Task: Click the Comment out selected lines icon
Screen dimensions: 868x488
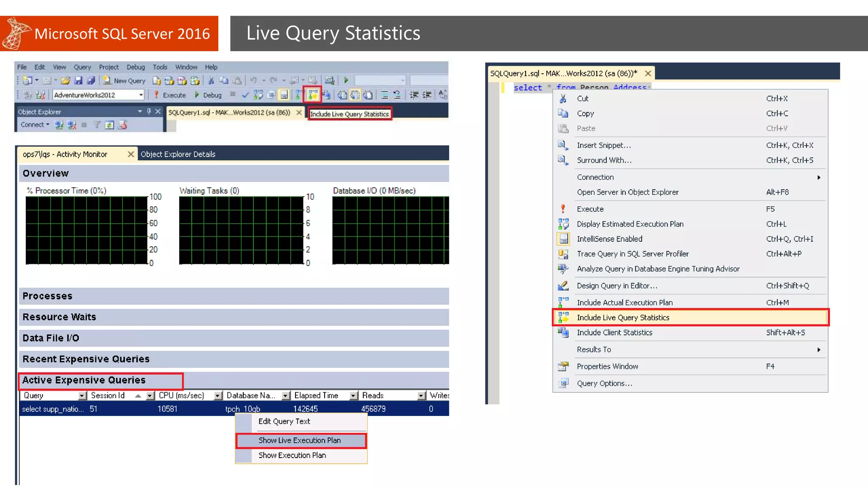Action: click(x=384, y=95)
